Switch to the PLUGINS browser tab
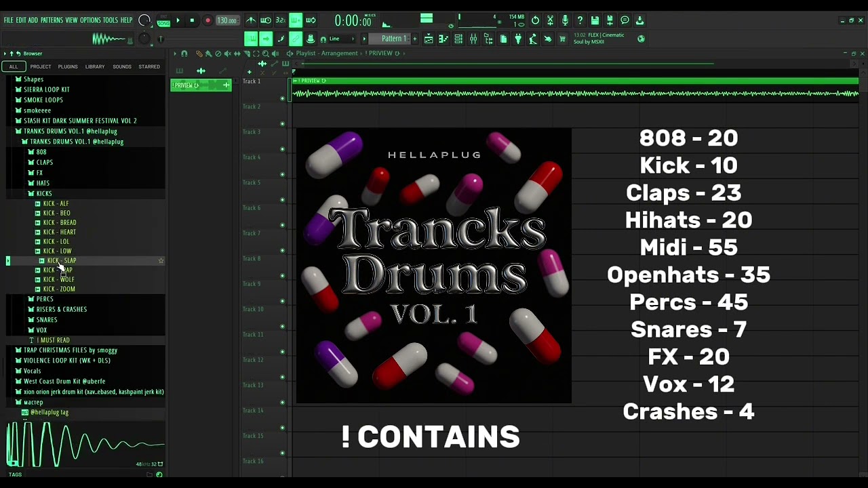The width and height of the screenshot is (868, 488). (68, 66)
